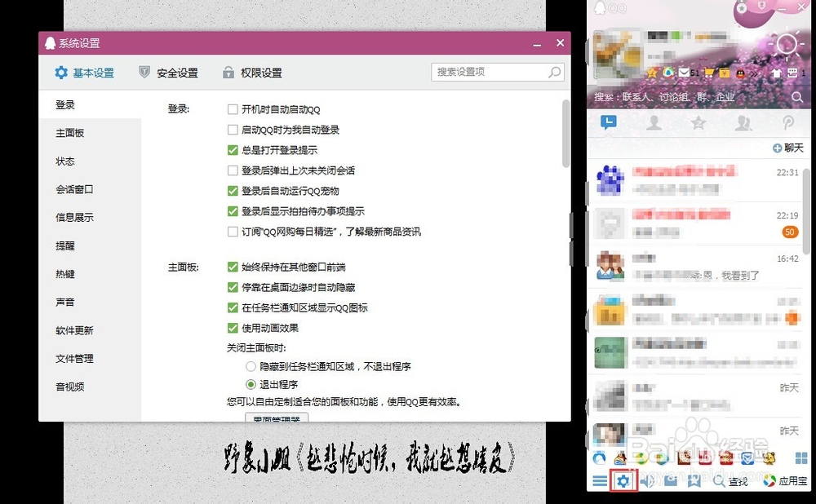Select 文件管理 in settings sidebar

click(x=90, y=358)
